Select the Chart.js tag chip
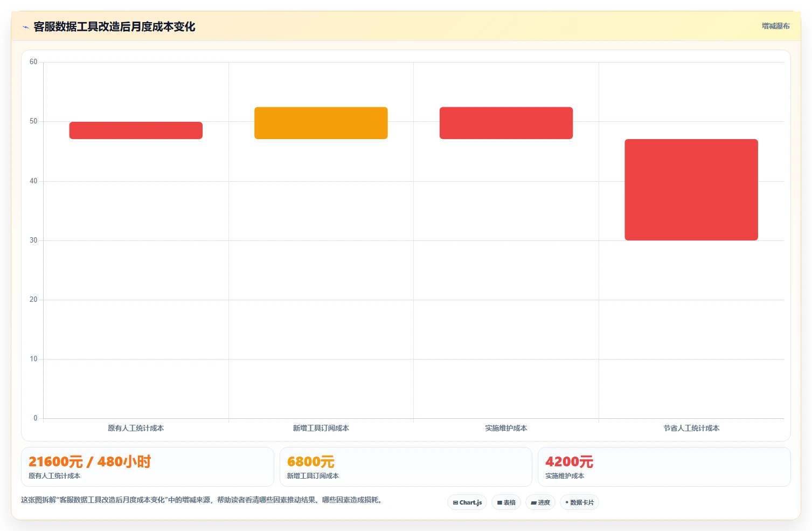Image resolution: width=812 pixels, height=531 pixels. tap(467, 502)
